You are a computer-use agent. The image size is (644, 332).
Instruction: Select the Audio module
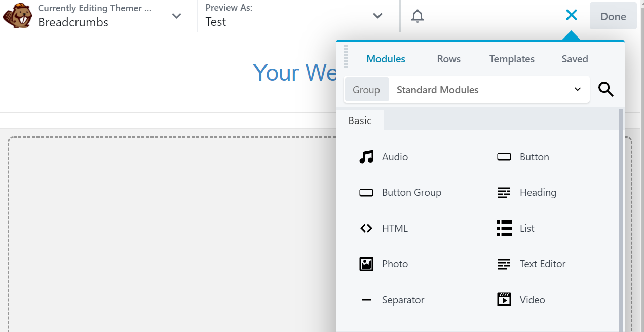[394, 157]
